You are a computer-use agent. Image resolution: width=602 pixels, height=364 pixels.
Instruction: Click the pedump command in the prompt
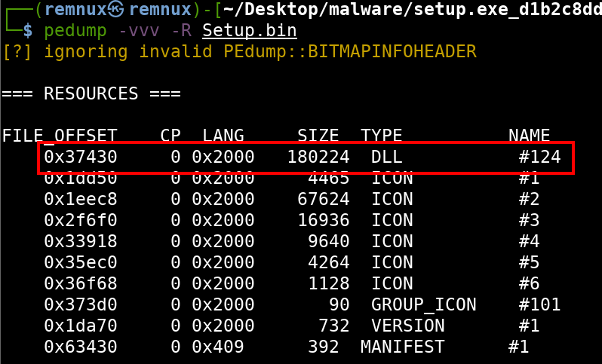tap(75, 30)
